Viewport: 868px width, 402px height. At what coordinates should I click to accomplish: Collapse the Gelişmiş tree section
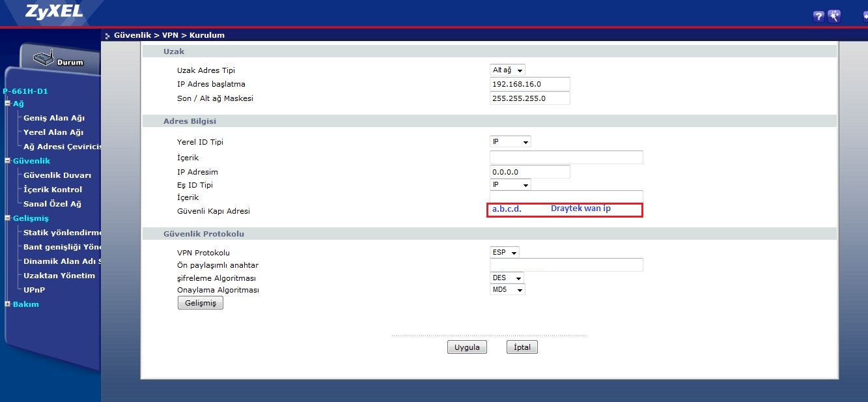(8, 218)
